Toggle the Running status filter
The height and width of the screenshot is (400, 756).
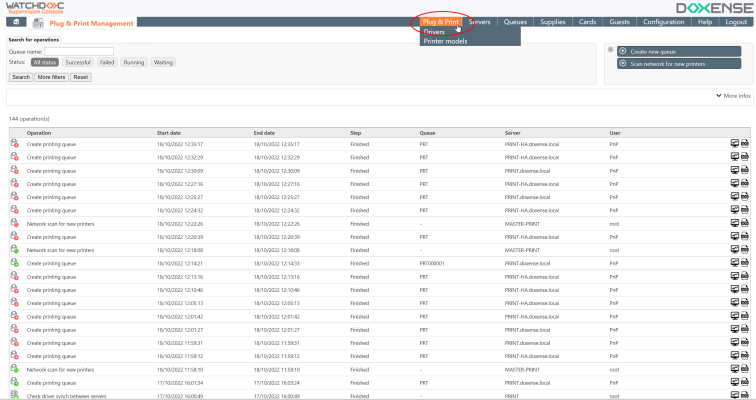[x=134, y=62]
